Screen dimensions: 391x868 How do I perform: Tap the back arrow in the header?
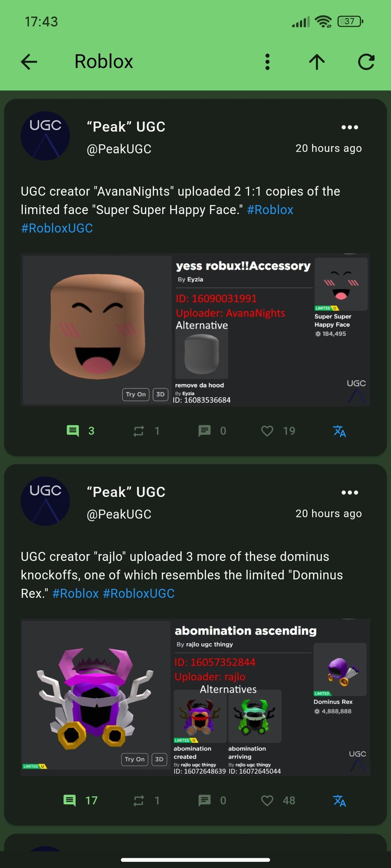coord(29,62)
